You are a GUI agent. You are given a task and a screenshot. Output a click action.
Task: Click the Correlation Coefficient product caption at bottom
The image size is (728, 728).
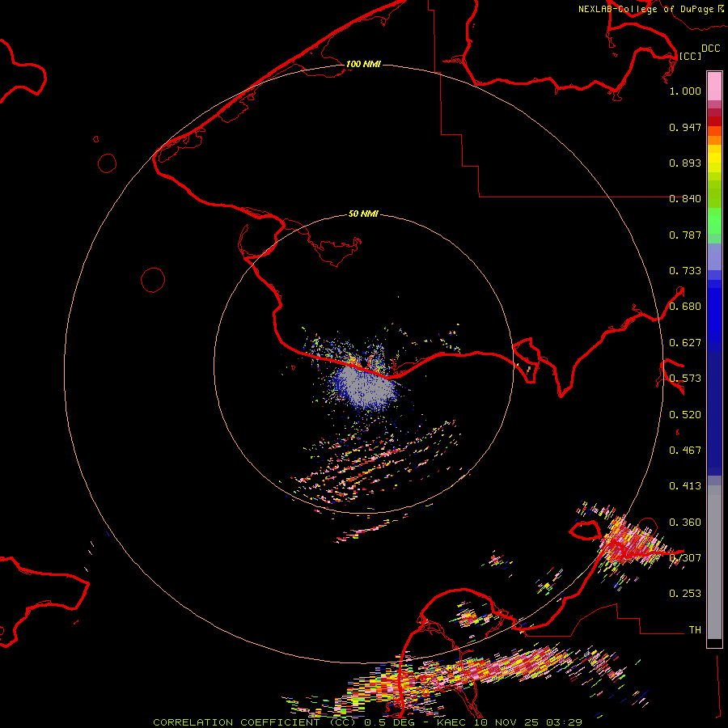[x=367, y=722]
